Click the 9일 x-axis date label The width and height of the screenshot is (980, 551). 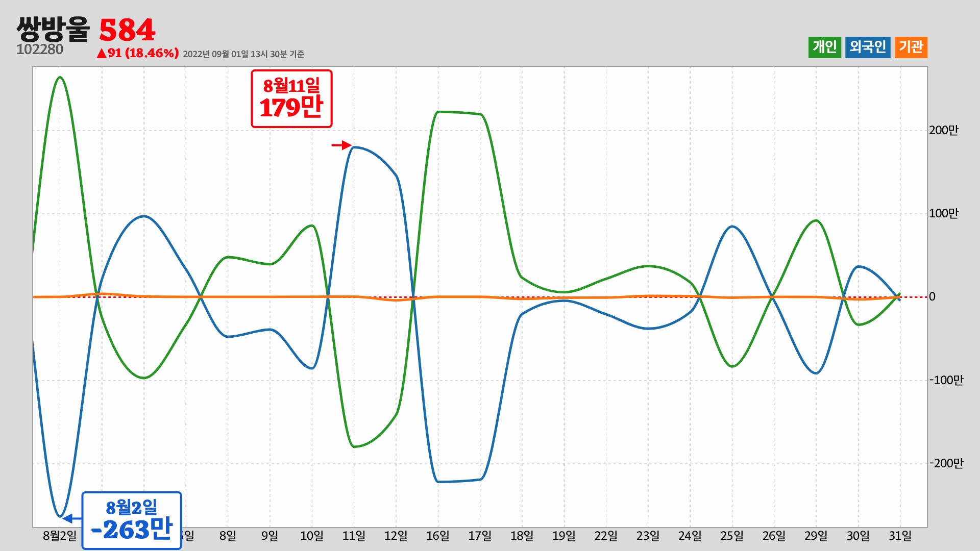coord(269,536)
